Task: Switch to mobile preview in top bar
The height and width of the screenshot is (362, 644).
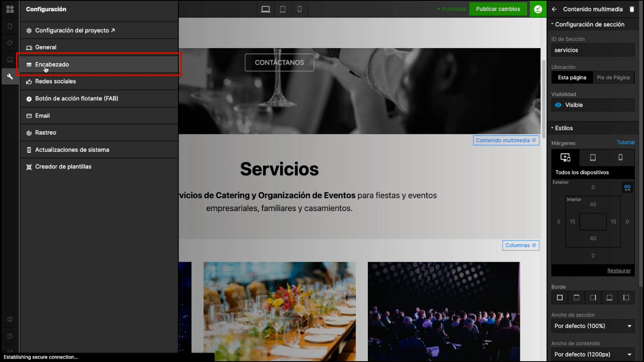Action: click(x=299, y=9)
